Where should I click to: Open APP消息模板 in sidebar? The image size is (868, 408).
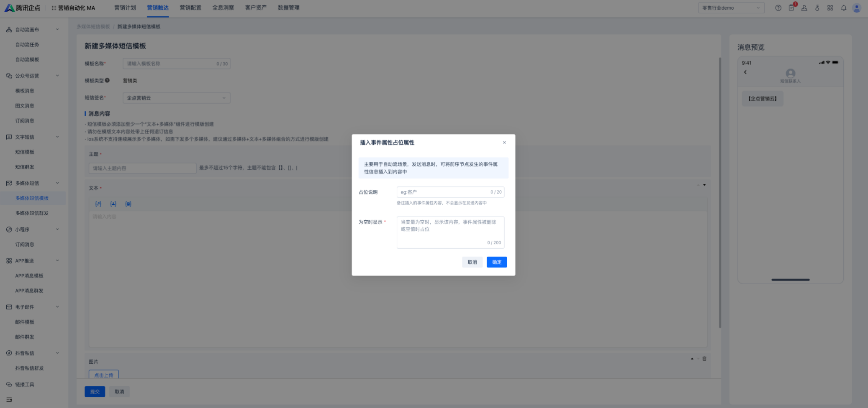click(x=29, y=276)
